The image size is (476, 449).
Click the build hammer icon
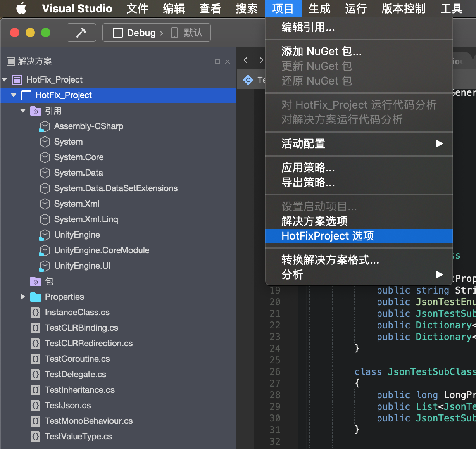pyautogui.click(x=81, y=33)
